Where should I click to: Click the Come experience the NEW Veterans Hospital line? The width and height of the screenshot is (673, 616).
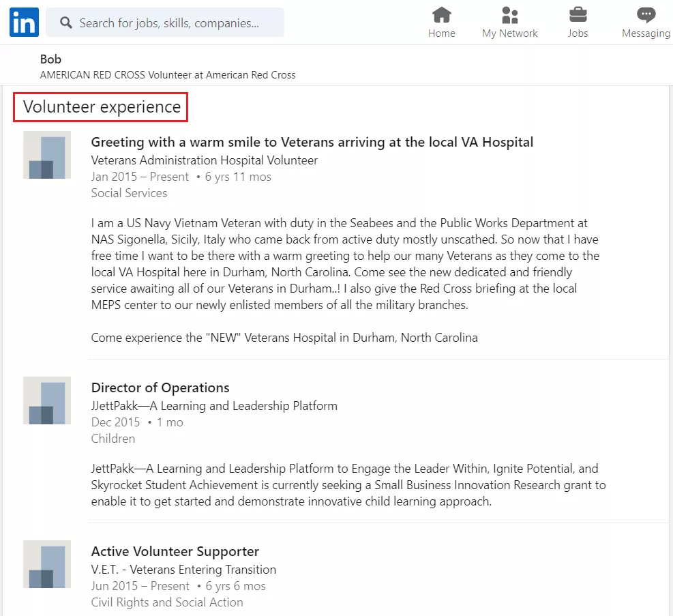coord(284,338)
